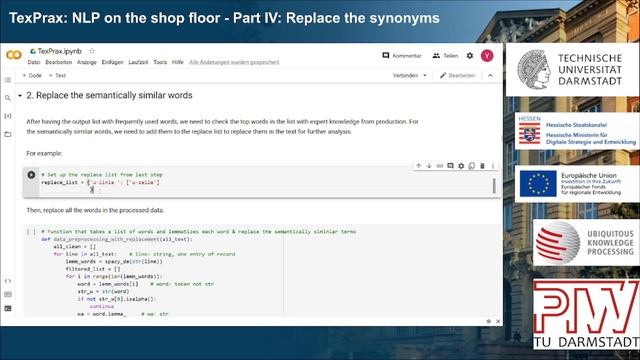Move the cell up
This screenshot has width=640, height=360.
click(418, 166)
